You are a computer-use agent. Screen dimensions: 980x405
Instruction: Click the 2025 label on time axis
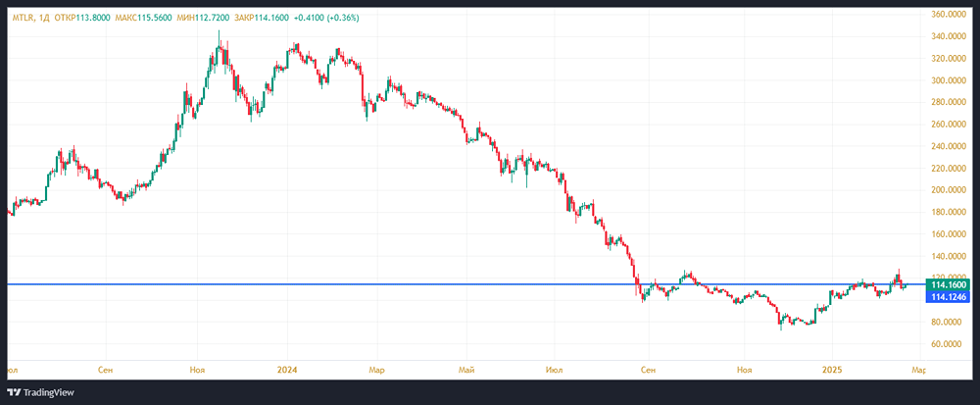(831, 368)
